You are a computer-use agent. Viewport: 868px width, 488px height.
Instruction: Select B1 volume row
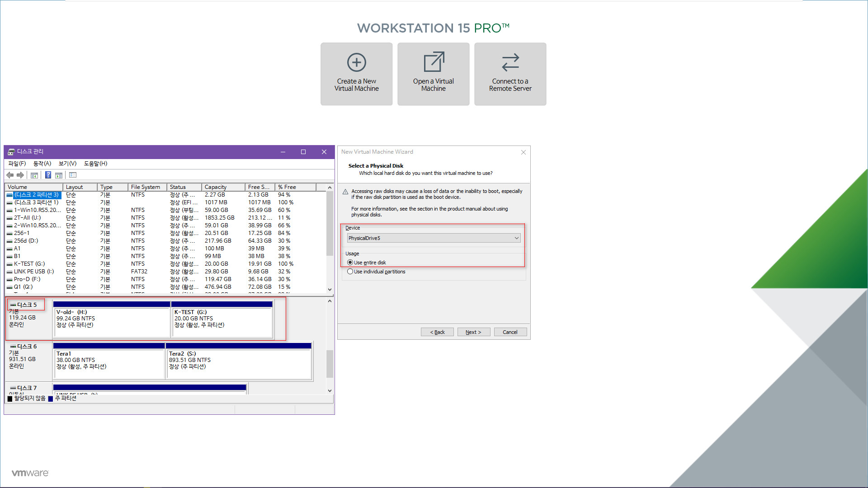coord(165,256)
